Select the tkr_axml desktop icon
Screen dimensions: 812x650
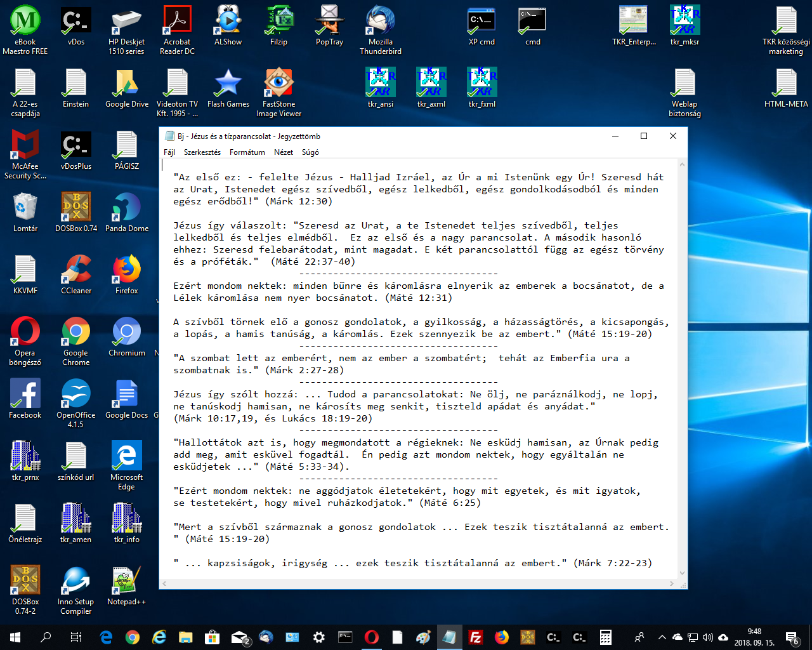point(431,89)
